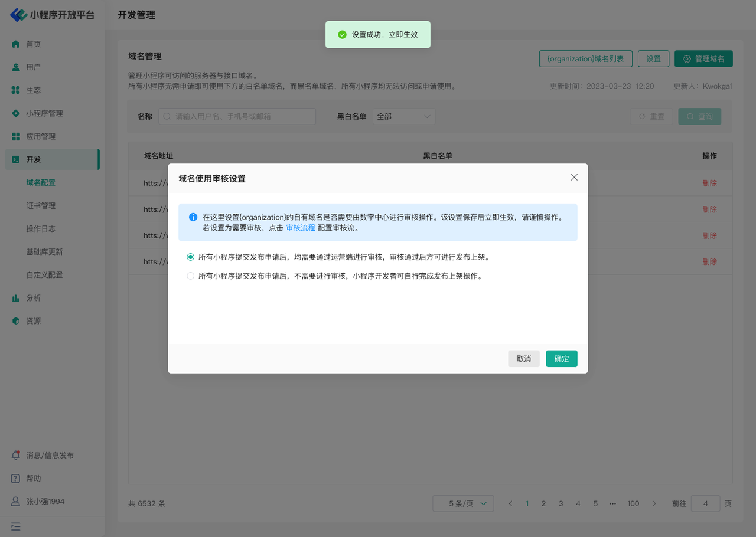Click the 消息/信息发布 bell icon
Screen dimensions: 756x537
(x=16, y=456)
